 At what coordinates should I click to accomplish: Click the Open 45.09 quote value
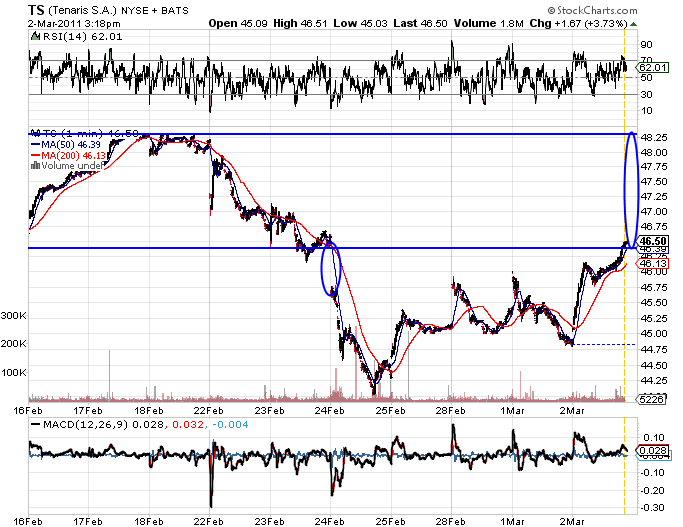[238, 24]
